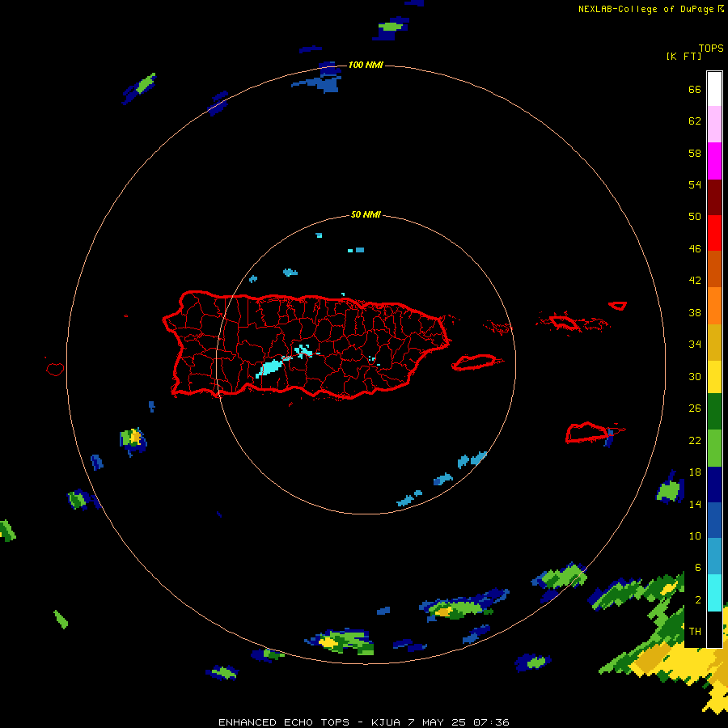Select the dark red legend swatch

[x=714, y=197]
